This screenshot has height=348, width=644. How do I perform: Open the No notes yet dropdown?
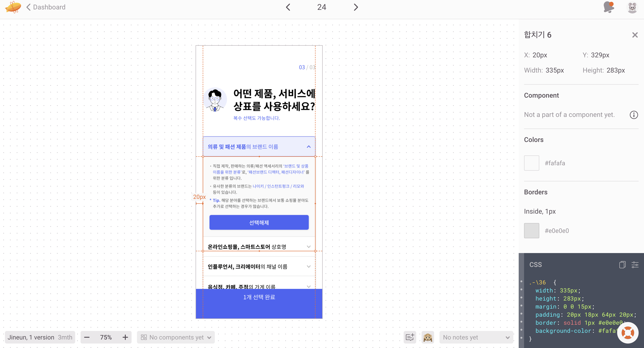(x=476, y=337)
